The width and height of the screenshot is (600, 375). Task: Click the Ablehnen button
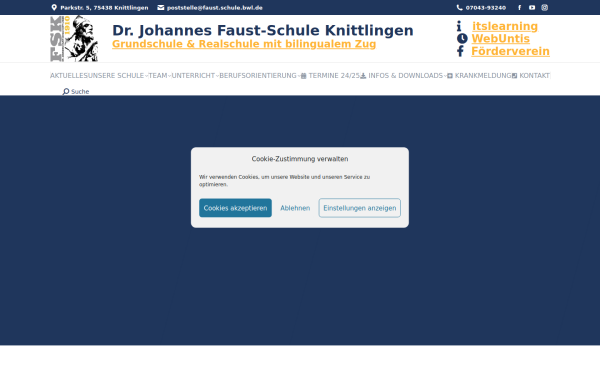(295, 208)
